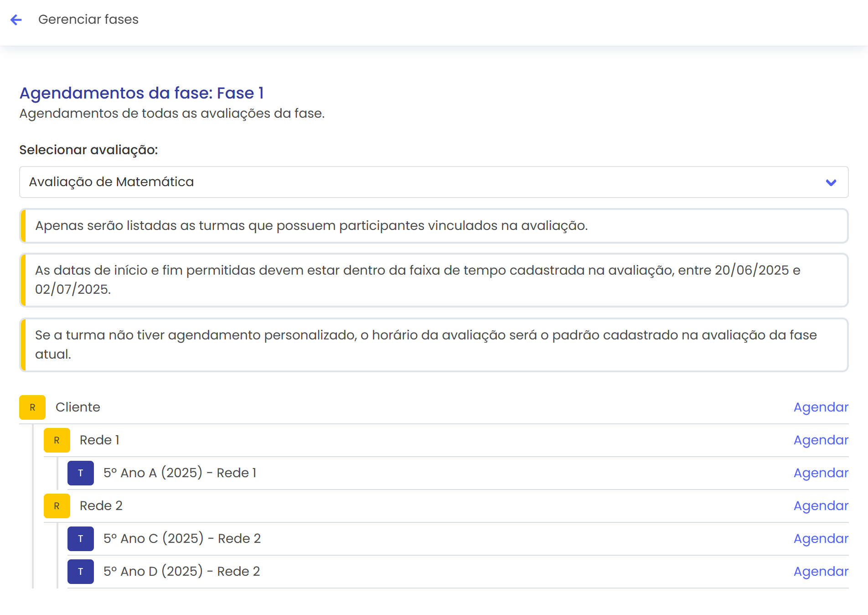Click the yellow R icon beside Cliente
Viewport: 868px width, 615px height.
(x=32, y=407)
